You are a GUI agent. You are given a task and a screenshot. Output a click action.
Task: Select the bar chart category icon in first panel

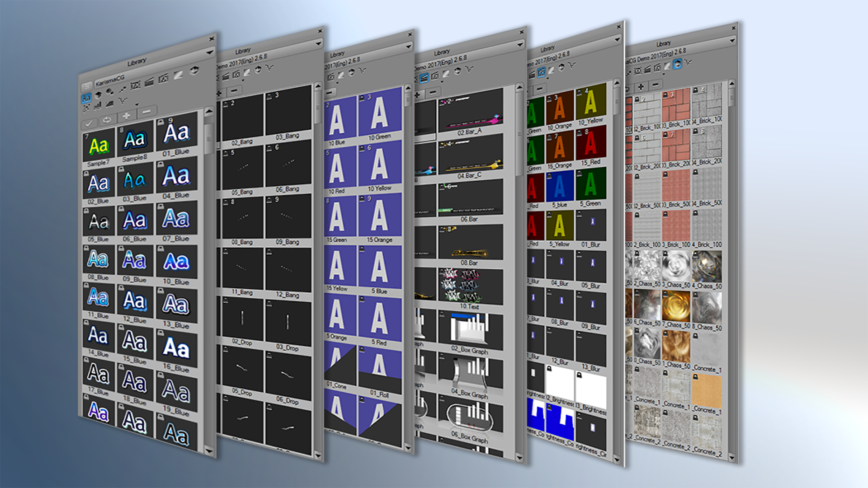pos(98,105)
